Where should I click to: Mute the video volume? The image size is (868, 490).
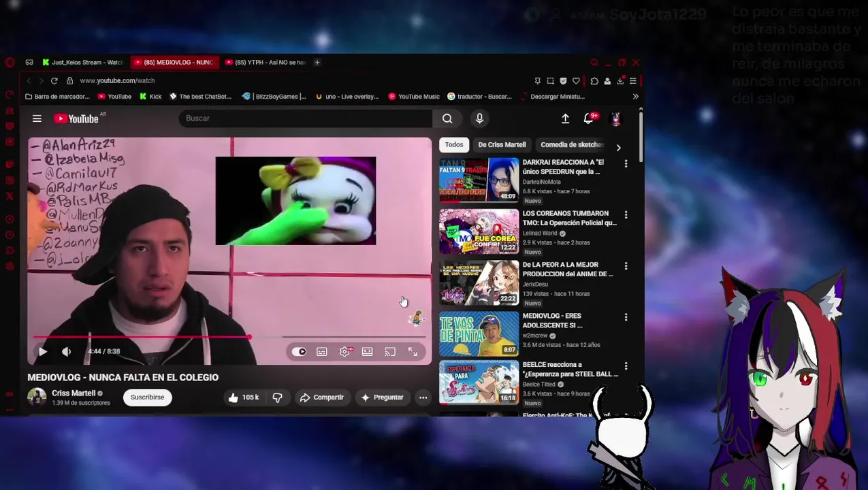(66, 351)
